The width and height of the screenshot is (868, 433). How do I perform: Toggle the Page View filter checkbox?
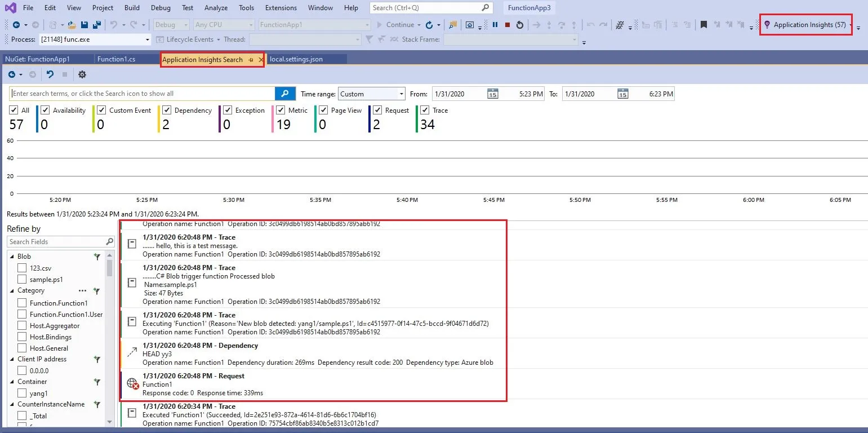click(323, 111)
